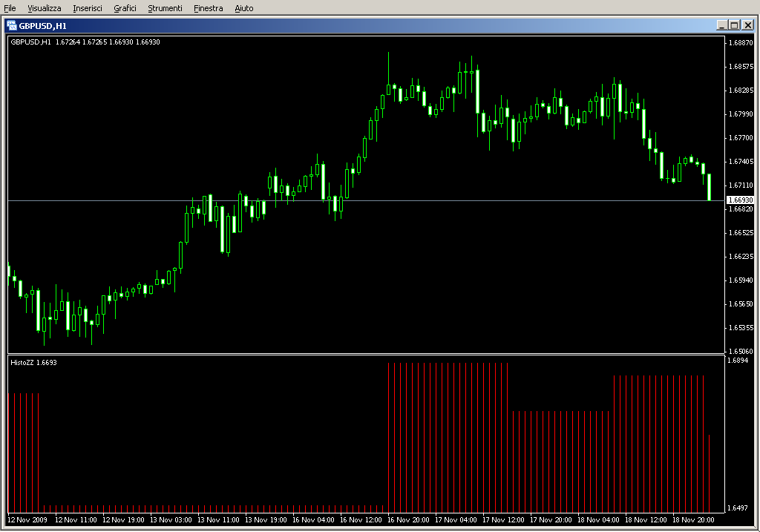Viewport: 760px width, 532px height.
Task: Click price level 1.65650 on the scale
Action: (741, 303)
